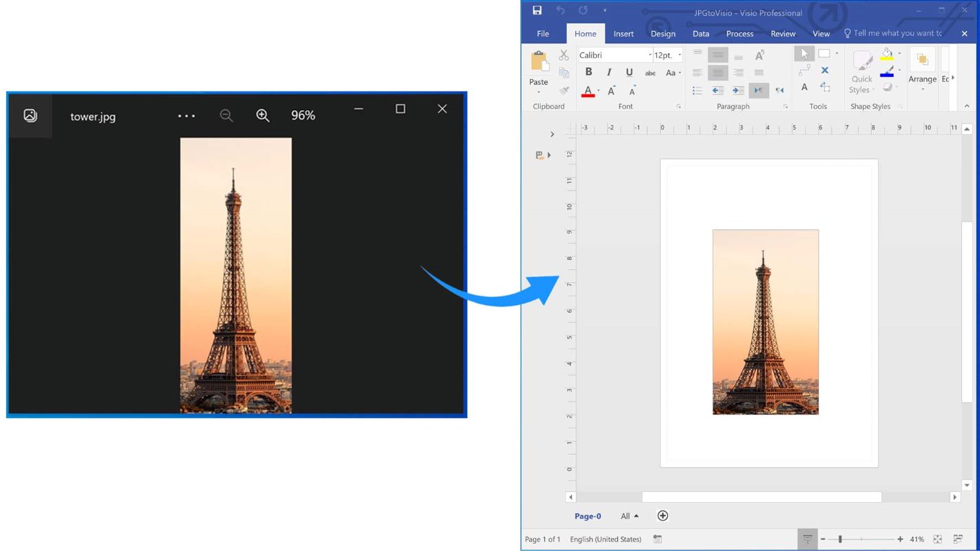Click the Increase Indent icon
Viewport: 980px width, 551px height.
coord(738,90)
